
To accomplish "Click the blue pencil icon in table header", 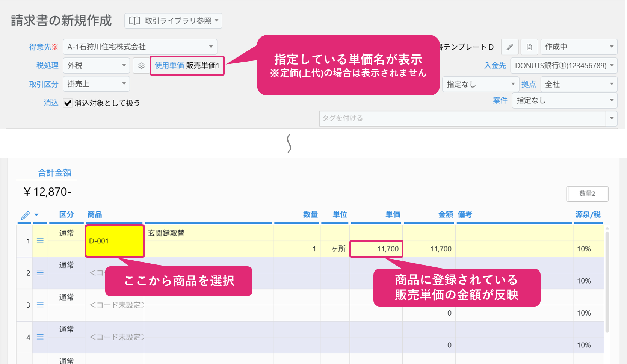I will click(26, 215).
